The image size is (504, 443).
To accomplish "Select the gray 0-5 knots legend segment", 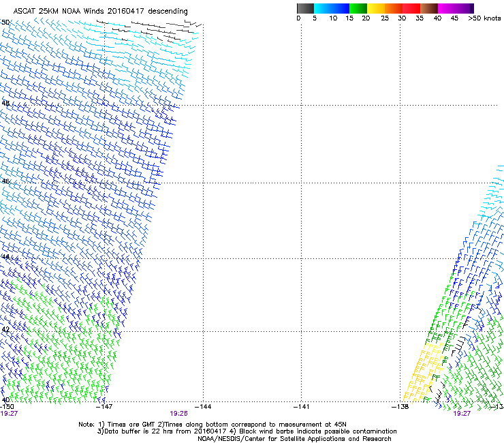I will point(305,8).
